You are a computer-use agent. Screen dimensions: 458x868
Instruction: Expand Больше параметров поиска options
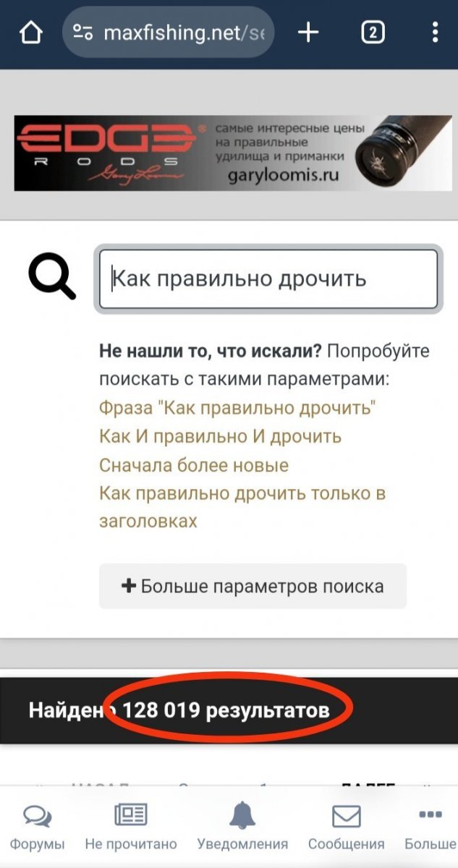(x=253, y=586)
